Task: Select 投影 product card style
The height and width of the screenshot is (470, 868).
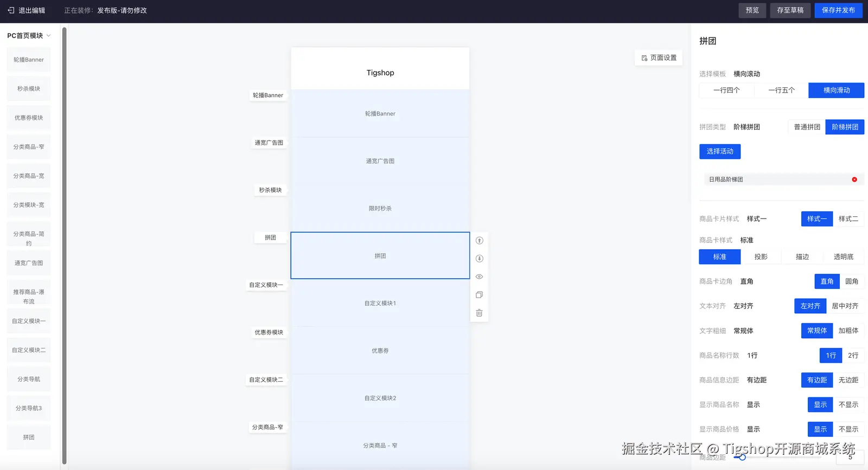Action: [761, 257]
